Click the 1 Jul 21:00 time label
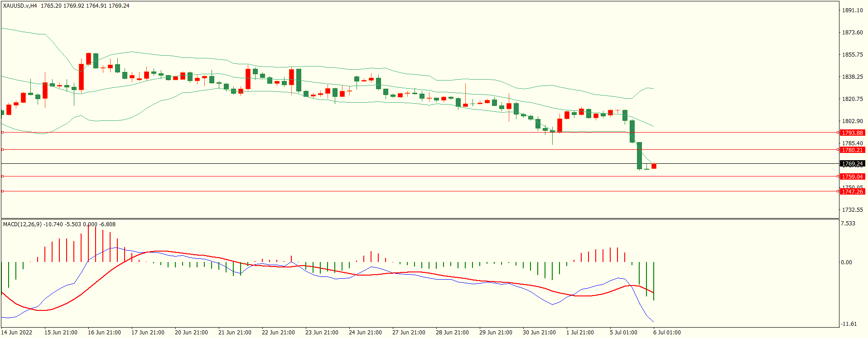 click(x=580, y=332)
